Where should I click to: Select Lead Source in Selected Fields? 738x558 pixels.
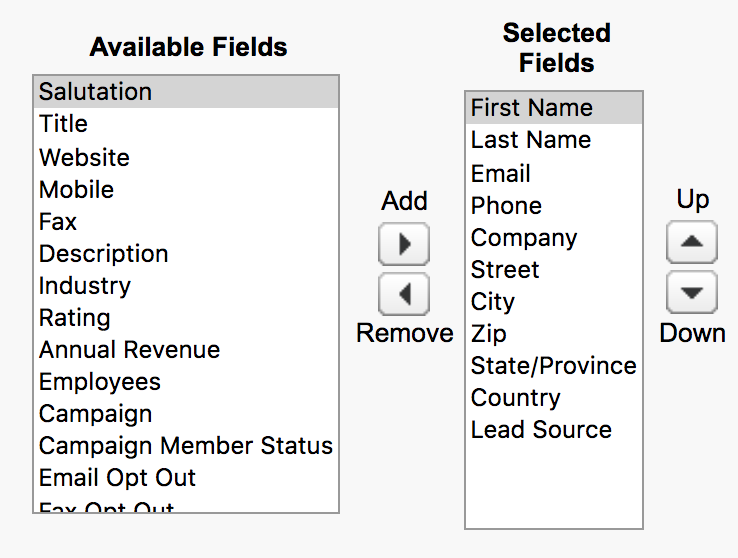[554, 430]
